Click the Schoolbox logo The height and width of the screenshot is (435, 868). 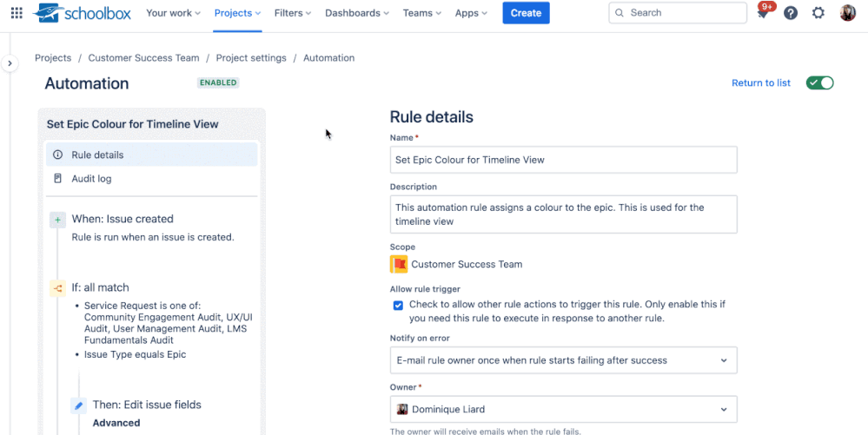tap(82, 13)
